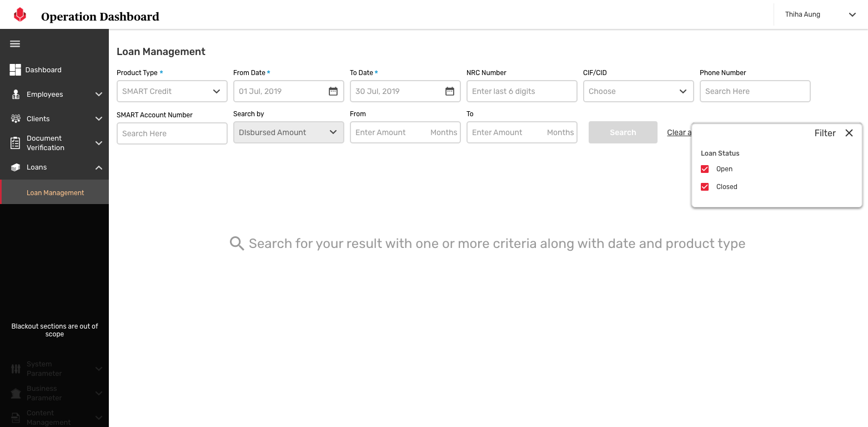Select Employees in the sidebar

click(x=45, y=95)
